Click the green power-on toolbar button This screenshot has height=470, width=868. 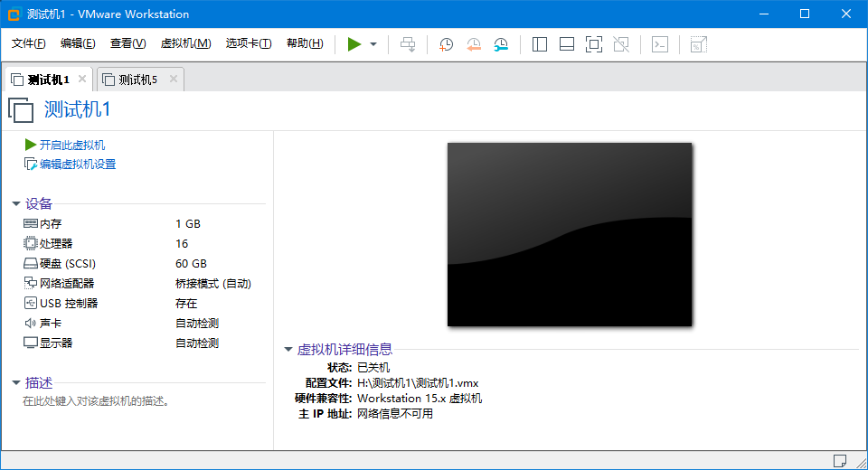click(x=354, y=44)
